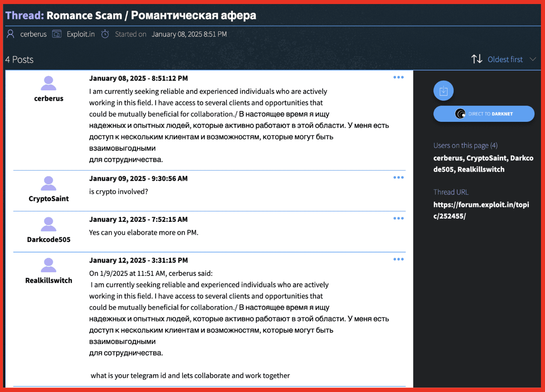This screenshot has width=545, height=392.
Task: Click the quote line 'On 1/9/2025 at 11:51 AM, cerberus said:'
Action: [x=151, y=273]
